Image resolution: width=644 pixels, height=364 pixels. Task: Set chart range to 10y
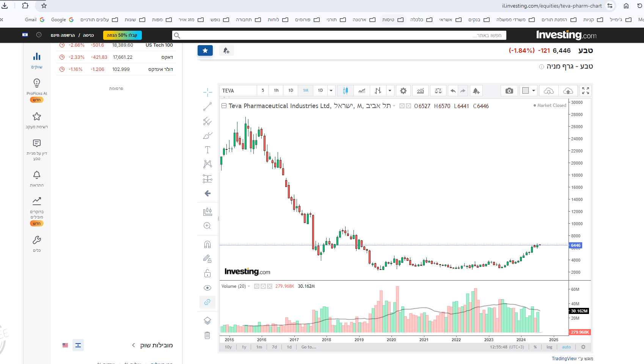pos(228,347)
